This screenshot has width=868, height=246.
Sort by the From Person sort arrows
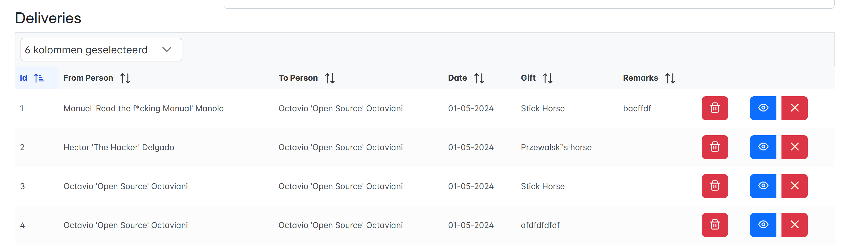[125, 78]
